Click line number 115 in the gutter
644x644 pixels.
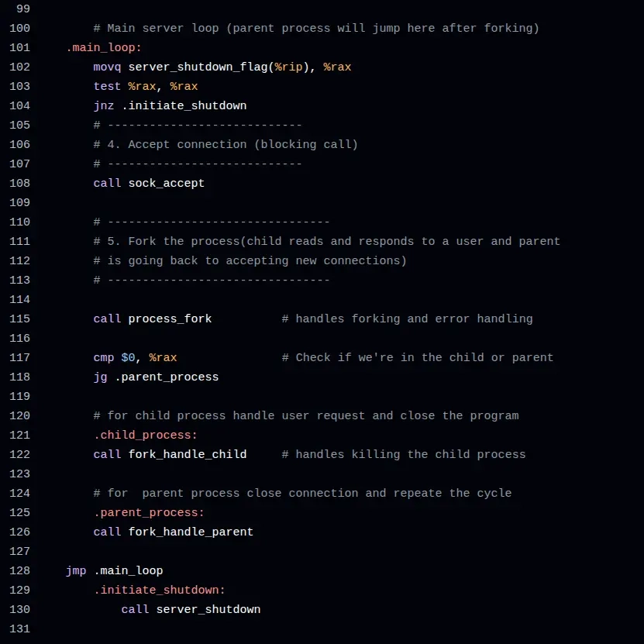(x=19, y=319)
